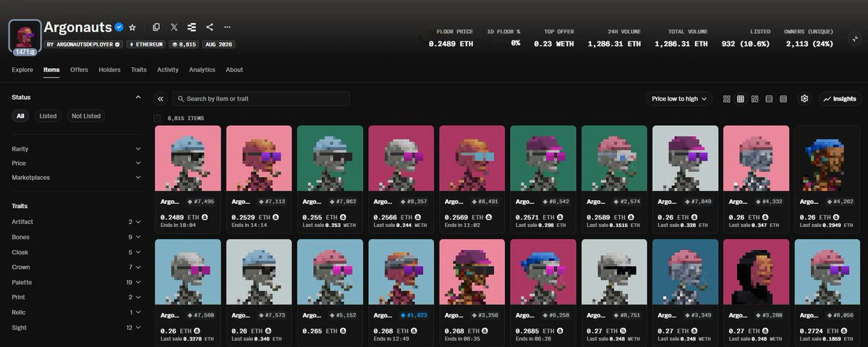
Task: Open NFT #7,495 priced 0.2489 ETH
Action: point(188,179)
